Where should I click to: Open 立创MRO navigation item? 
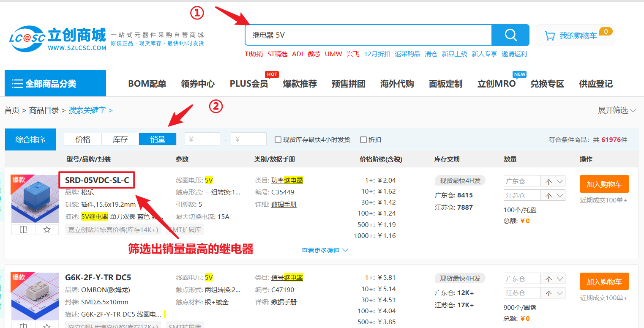(497, 84)
